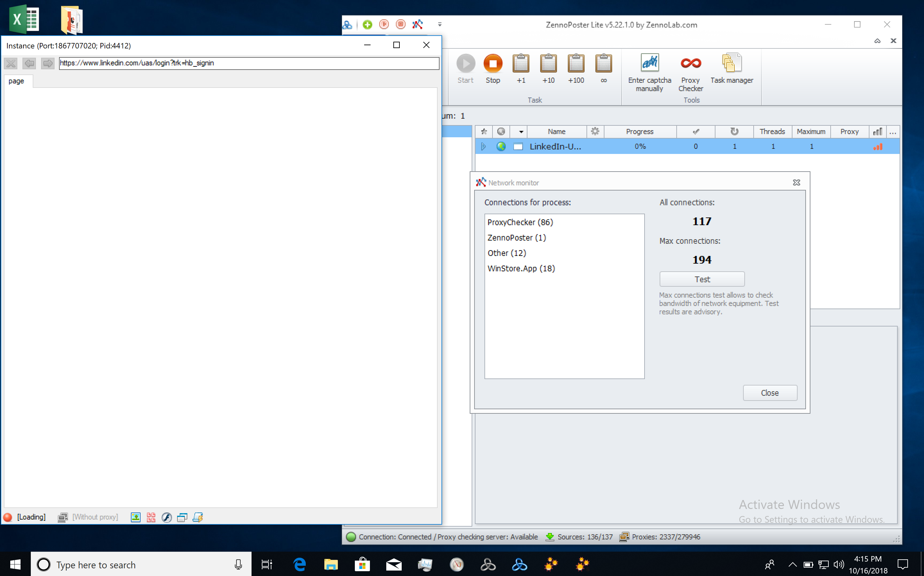Click the instance browser back arrow
Image resolution: width=924 pixels, height=576 pixels.
29,63
